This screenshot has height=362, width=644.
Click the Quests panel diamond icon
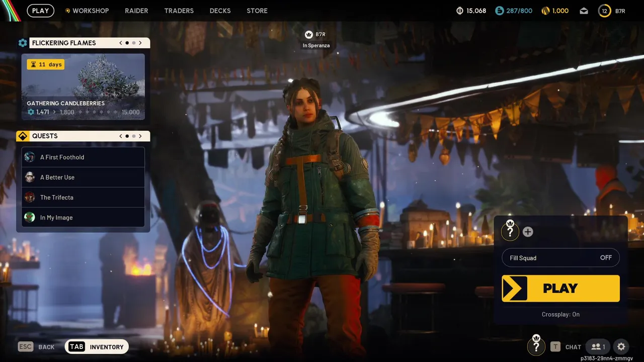click(23, 136)
